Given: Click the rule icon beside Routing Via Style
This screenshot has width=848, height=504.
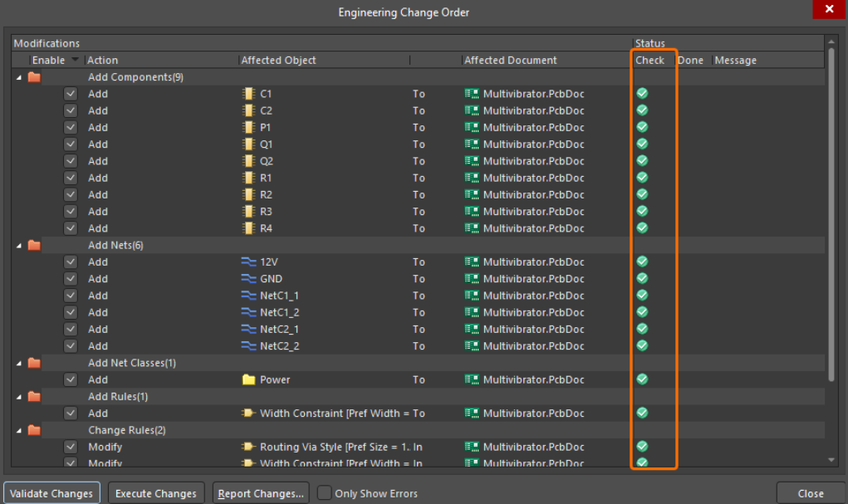Looking at the screenshot, I should (x=248, y=447).
